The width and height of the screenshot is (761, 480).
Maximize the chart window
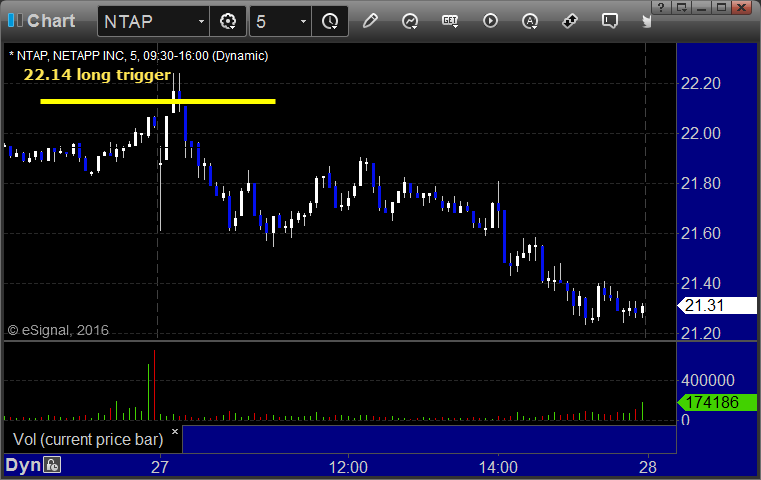[722, 7]
